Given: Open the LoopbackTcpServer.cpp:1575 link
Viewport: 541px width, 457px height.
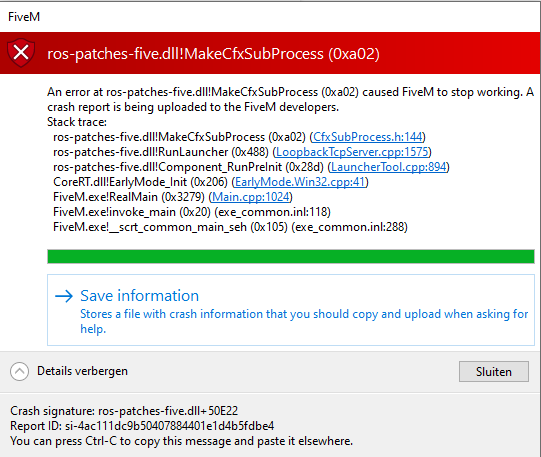Looking at the screenshot, I should [x=352, y=152].
